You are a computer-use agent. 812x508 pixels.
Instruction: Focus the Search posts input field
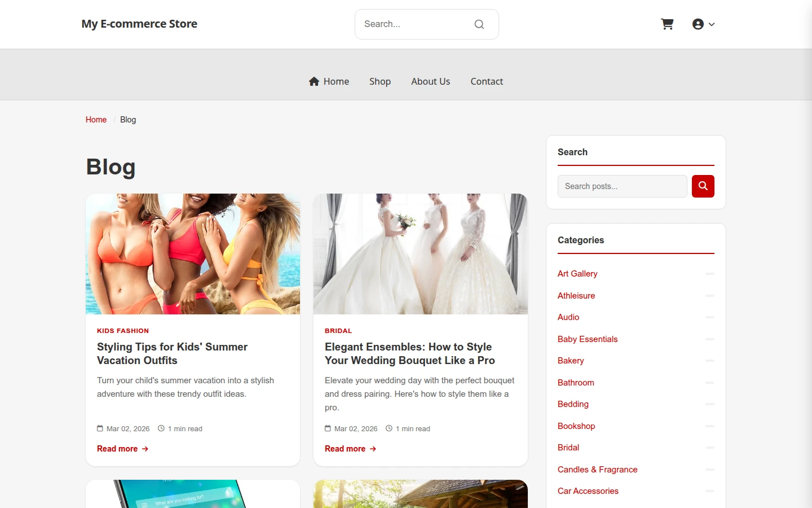[x=623, y=186]
